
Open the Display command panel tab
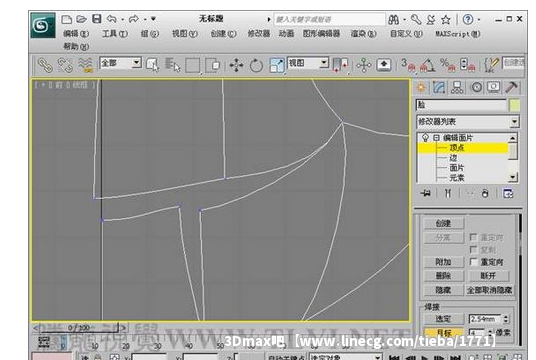click(494, 88)
